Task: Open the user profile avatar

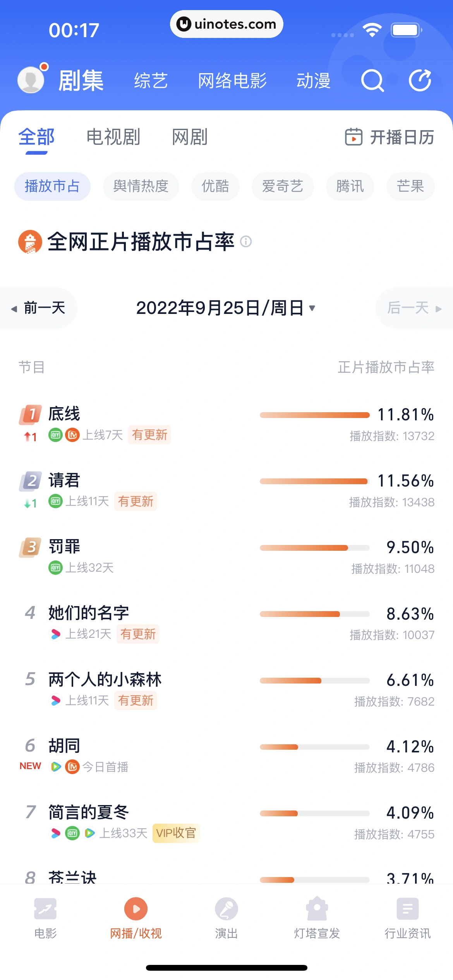Action: coord(31,80)
